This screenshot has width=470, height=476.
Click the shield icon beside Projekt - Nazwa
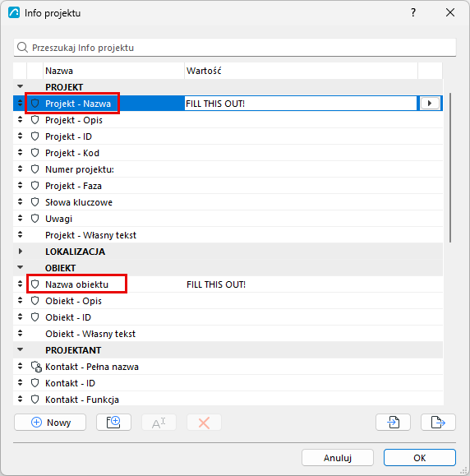pos(35,104)
